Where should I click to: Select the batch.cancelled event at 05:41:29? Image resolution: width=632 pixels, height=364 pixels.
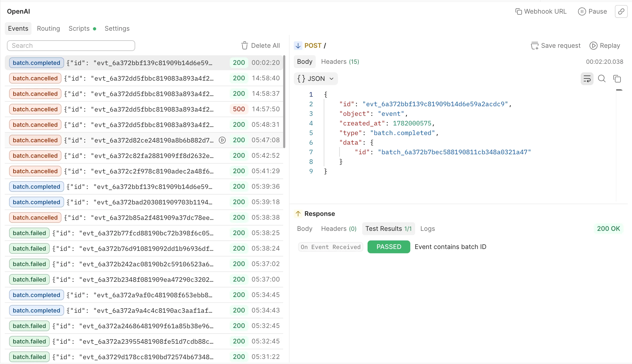[144, 171]
